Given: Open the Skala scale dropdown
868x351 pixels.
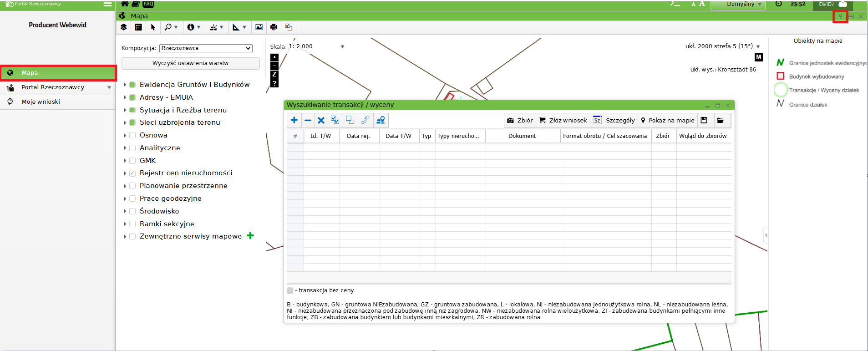Looking at the screenshot, I should click(342, 46).
